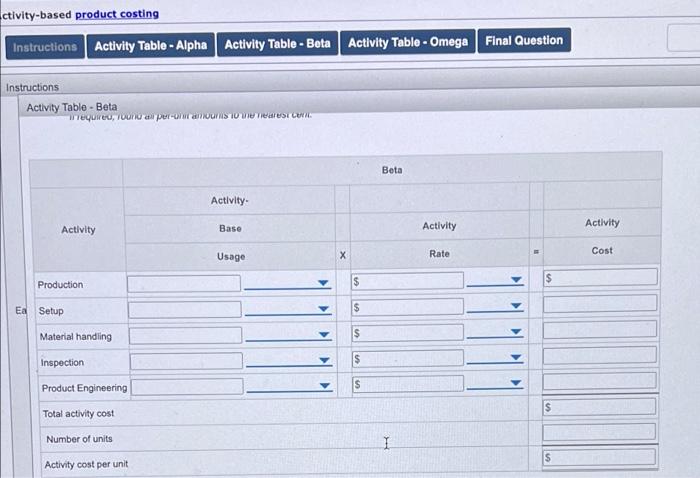Screen dimensions: 700x478
Task: Click the 'Instructions' panel heading
Action: point(32,87)
